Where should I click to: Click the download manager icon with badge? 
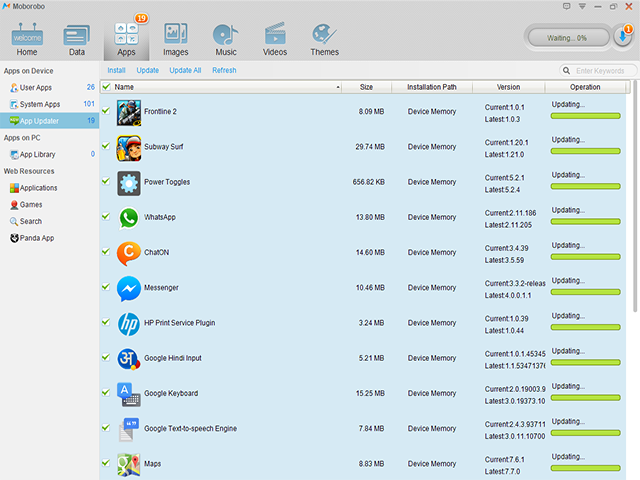tap(622, 37)
